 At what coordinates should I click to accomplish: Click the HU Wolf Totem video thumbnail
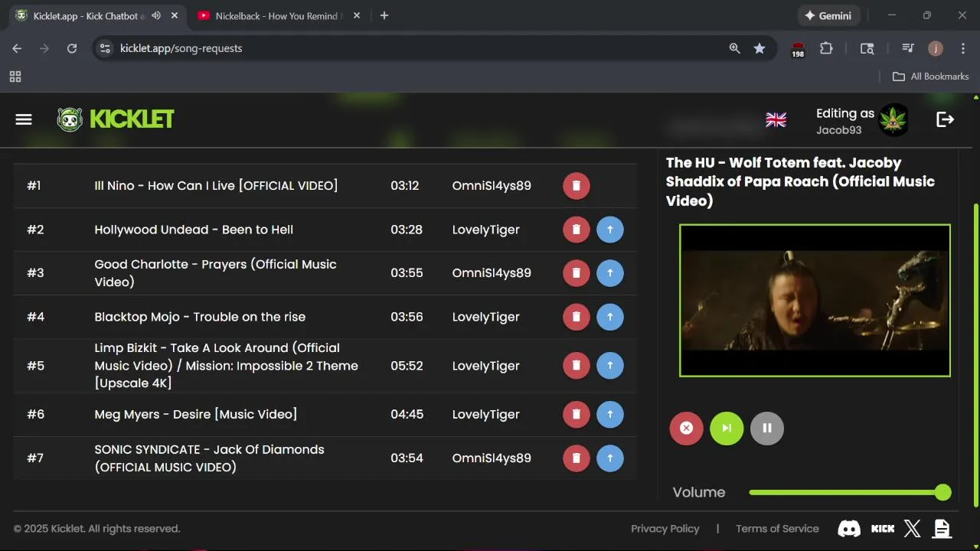coord(815,301)
